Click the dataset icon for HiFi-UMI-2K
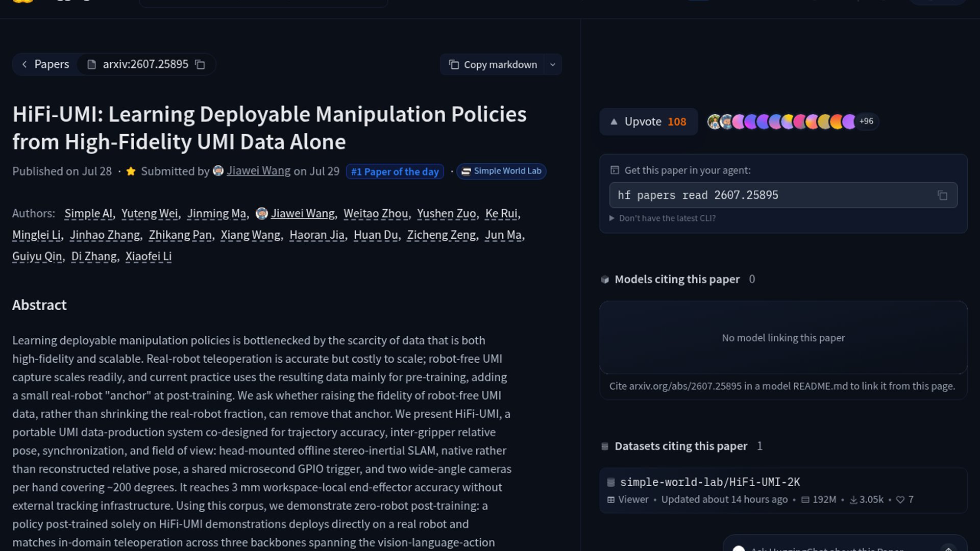The height and width of the screenshot is (551, 980). [x=610, y=482]
